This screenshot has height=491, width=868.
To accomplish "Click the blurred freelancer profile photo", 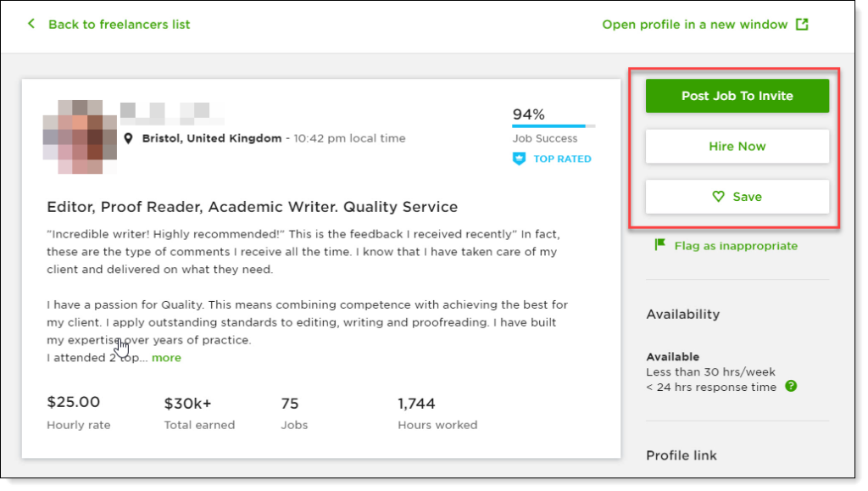I will (x=79, y=137).
